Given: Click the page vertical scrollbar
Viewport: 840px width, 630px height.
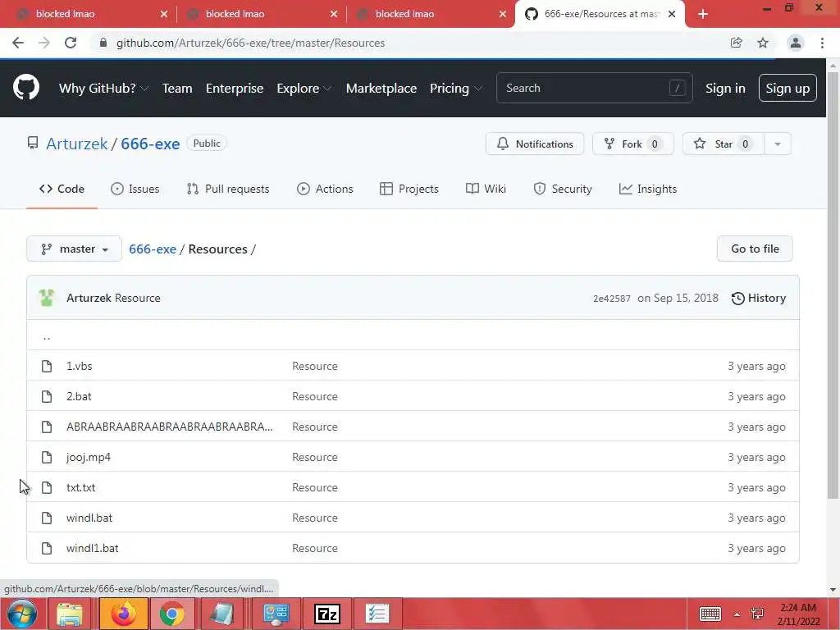Looking at the screenshot, I should 833,285.
